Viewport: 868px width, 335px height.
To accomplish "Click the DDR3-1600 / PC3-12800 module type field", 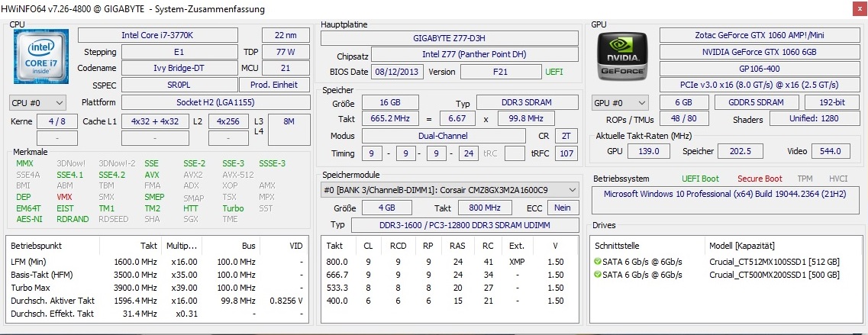I will point(464,225).
